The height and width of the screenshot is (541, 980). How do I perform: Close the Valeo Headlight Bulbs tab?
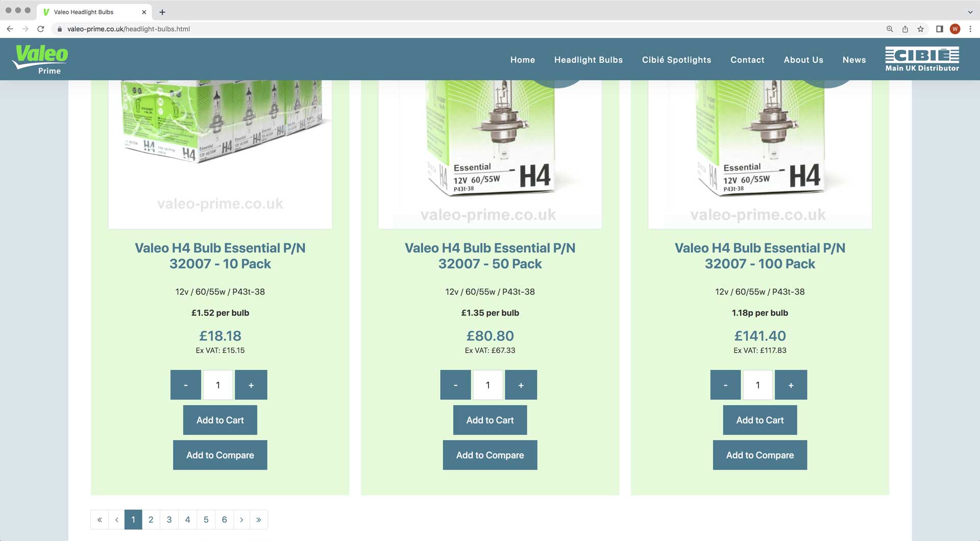click(x=144, y=12)
